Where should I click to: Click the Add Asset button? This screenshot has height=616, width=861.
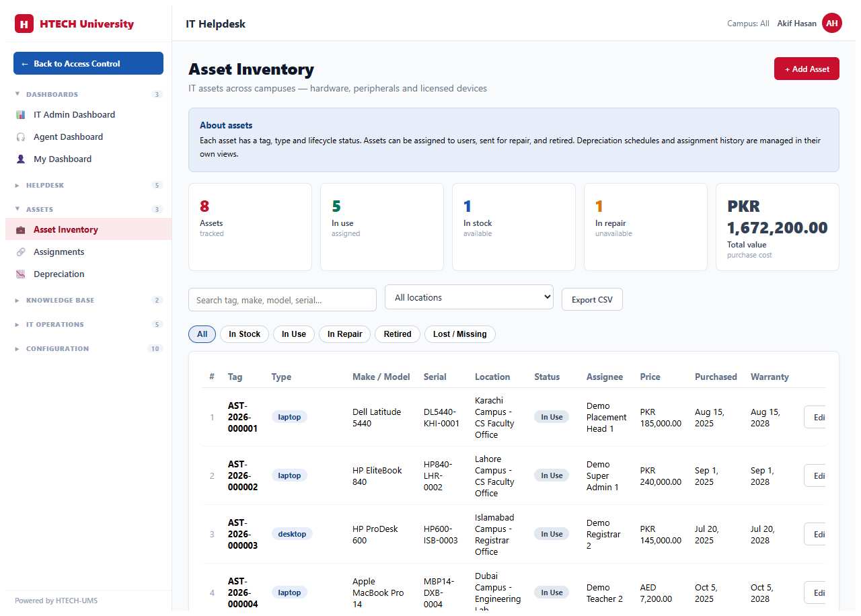pyautogui.click(x=807, y=69)
